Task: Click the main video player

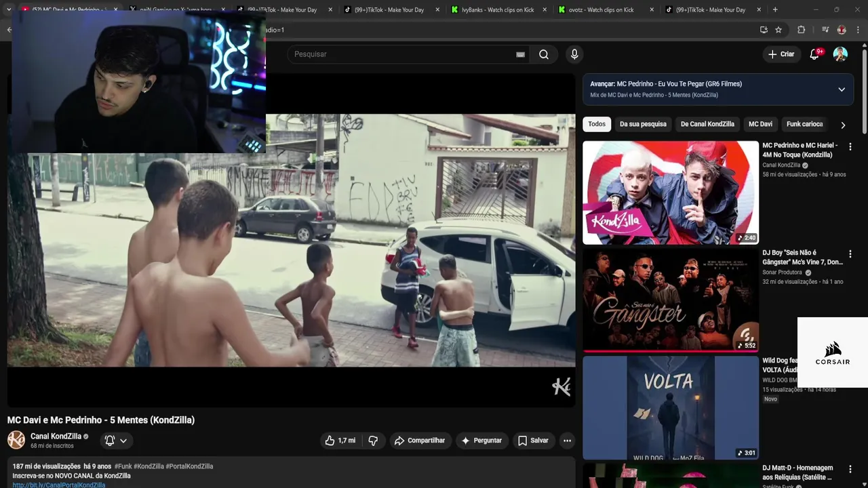Action: 291,241
